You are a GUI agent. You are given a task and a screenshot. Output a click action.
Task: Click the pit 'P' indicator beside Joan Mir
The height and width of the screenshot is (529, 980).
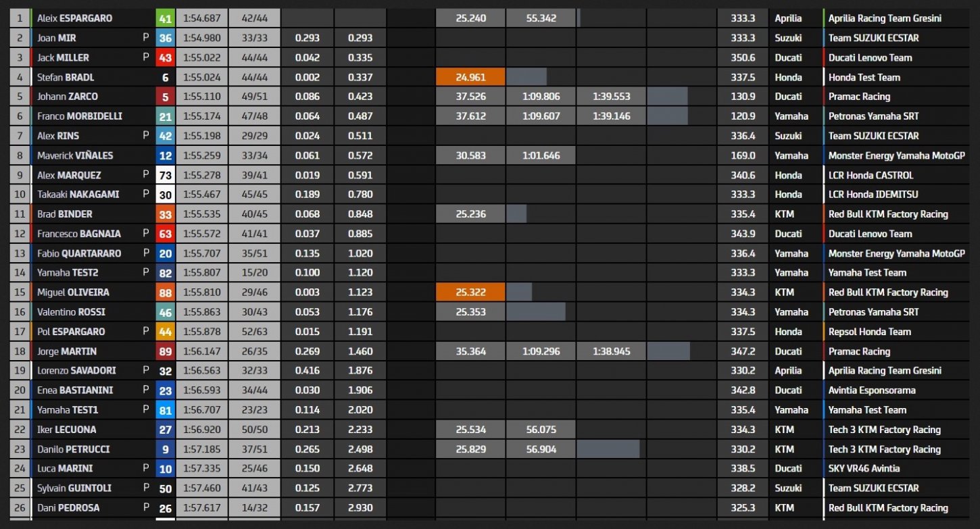click(x=146, y=38)
